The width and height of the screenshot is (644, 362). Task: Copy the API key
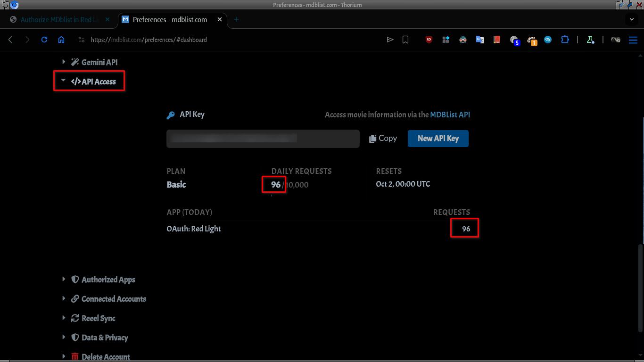click(383, 138)
